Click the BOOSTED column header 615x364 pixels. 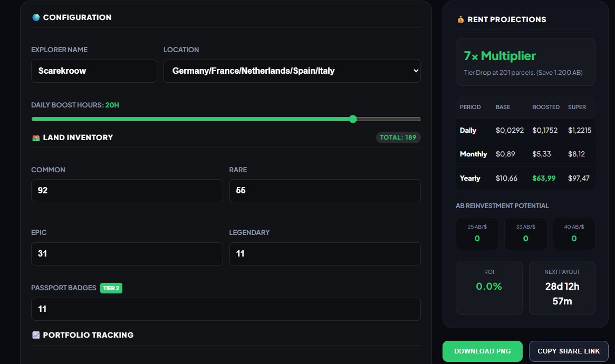(x=545, y=107)
